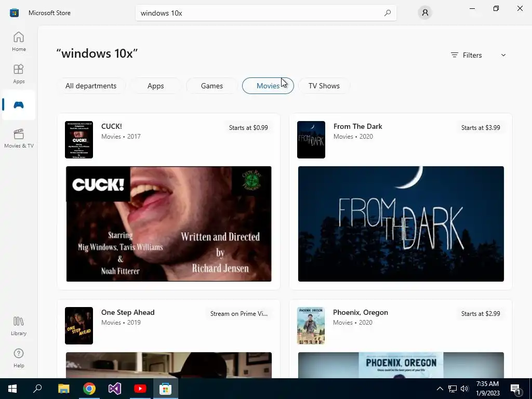The width and height of the screenshot is (532, 399).
Task: Open the Apps section in sidebar
Action: (19, 74)
